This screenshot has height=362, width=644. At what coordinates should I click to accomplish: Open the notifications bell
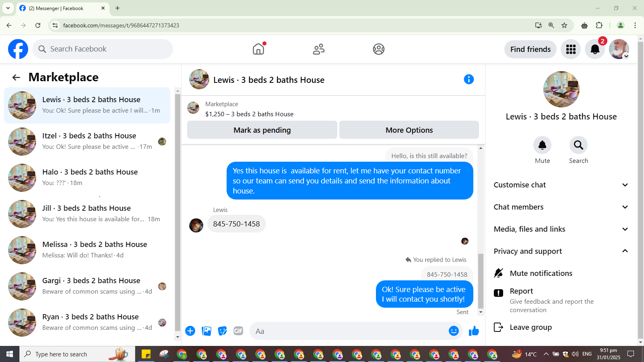tap(595, 49)
